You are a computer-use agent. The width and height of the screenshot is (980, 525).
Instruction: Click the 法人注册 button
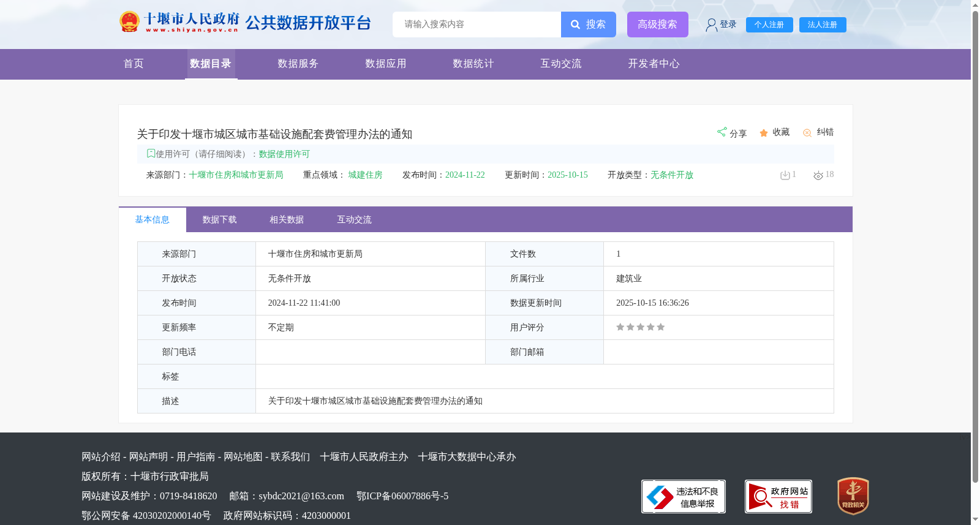click(823, 25)
